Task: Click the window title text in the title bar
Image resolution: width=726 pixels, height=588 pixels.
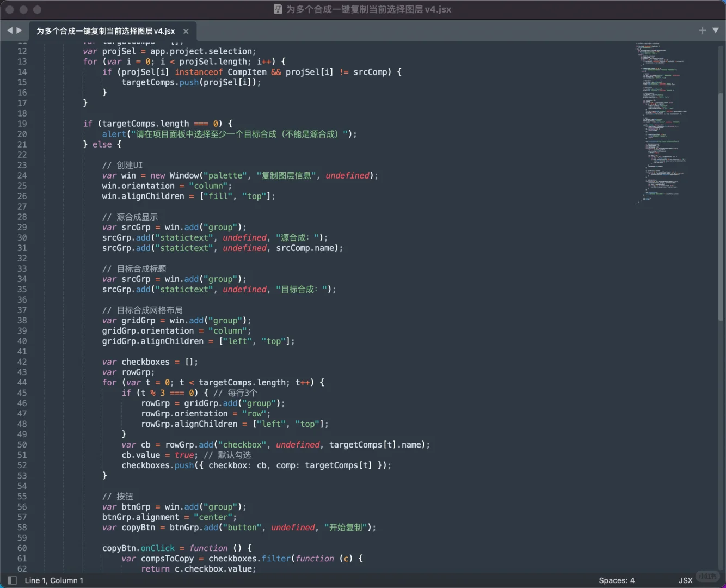Action: point(368,9)
